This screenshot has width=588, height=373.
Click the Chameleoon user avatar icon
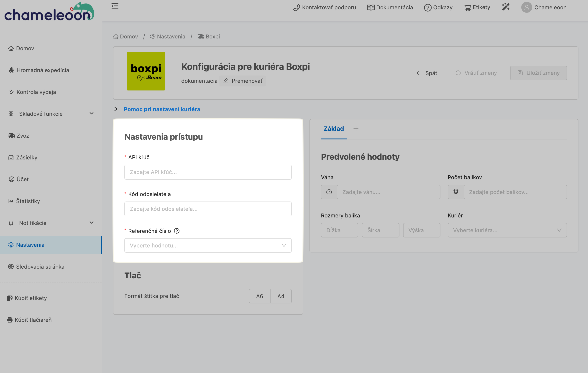tap(527, 7)
